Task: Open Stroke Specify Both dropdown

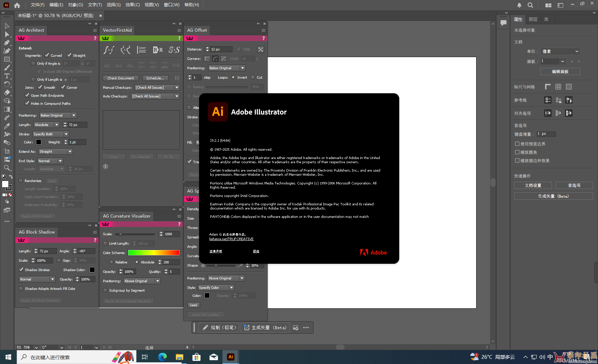Action: 51,134
